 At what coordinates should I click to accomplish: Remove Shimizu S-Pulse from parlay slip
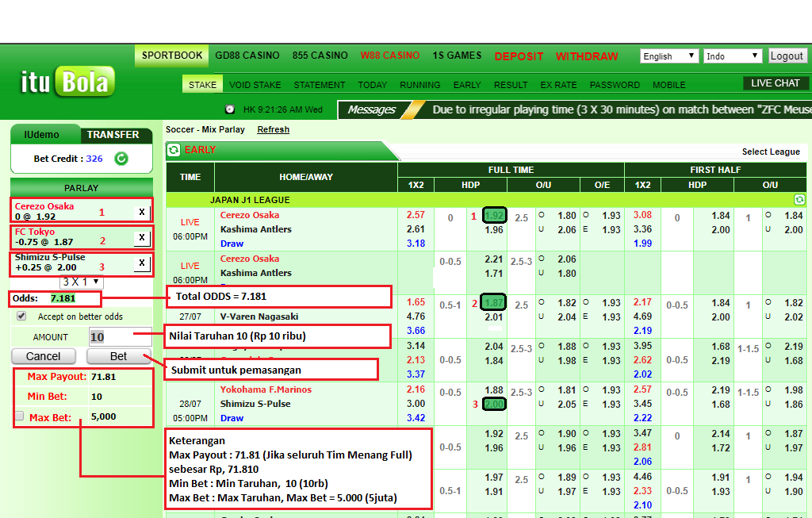[x=142, y=263]
